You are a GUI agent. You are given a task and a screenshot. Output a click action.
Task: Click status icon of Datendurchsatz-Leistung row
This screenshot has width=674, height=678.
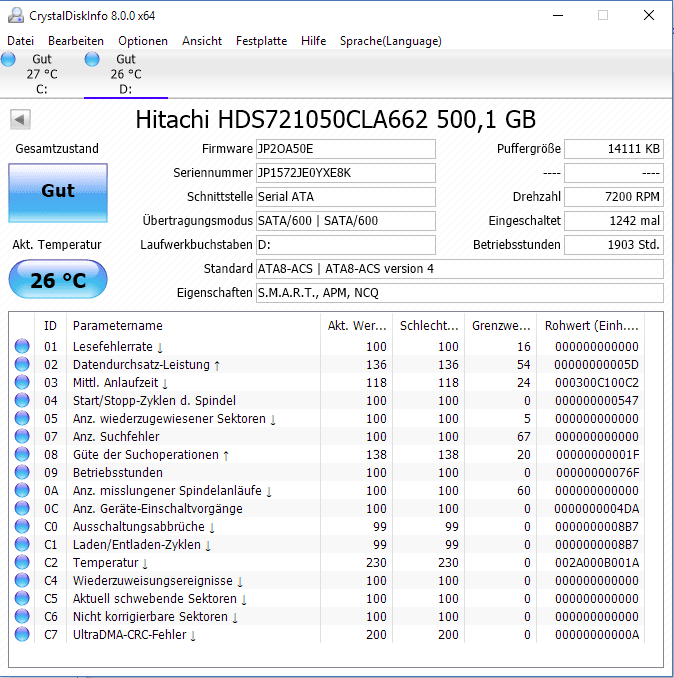tap(22, 365)
